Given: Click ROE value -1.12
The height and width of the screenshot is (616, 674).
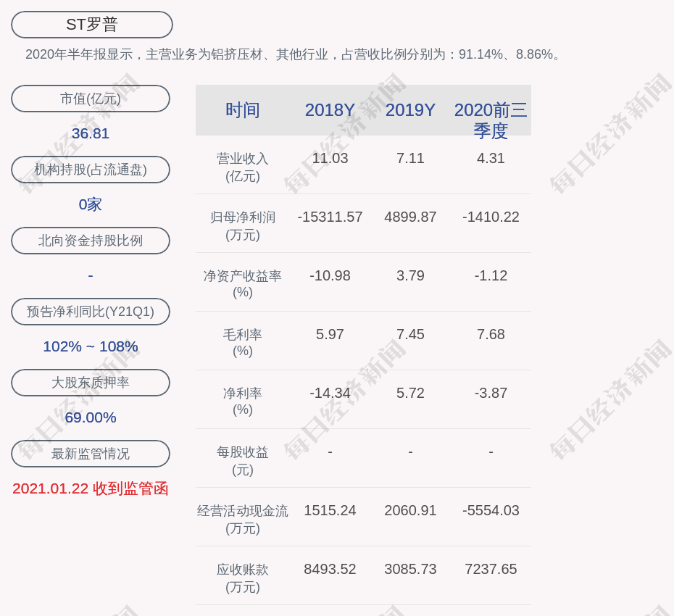Looking at the screenshot, I should coord(491,275).
